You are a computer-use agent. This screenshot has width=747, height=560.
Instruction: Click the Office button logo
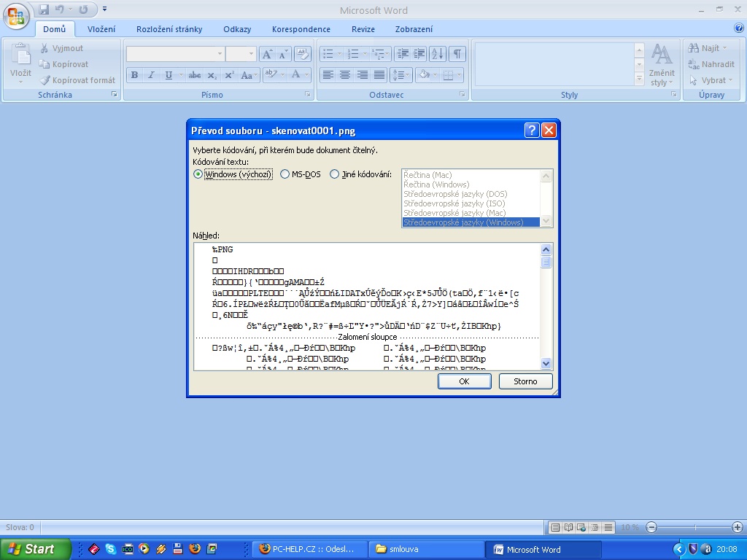(x=16, y=15)
